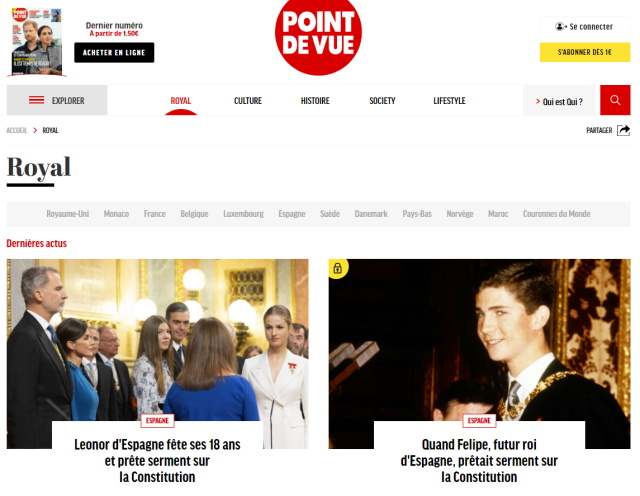Click the Partager share arrow icon
This screenshot has width=640, height=496.
coord(623,130)
